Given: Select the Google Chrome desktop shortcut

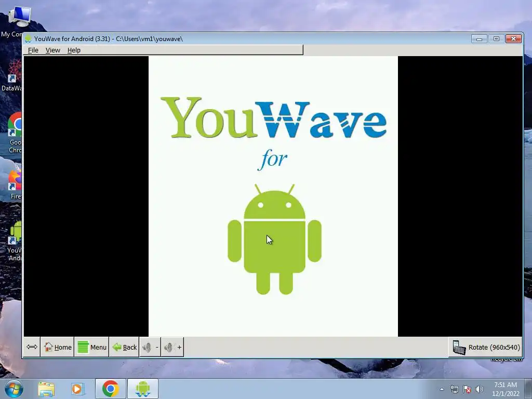Looking at the screenshot, I should coord(15,133).
